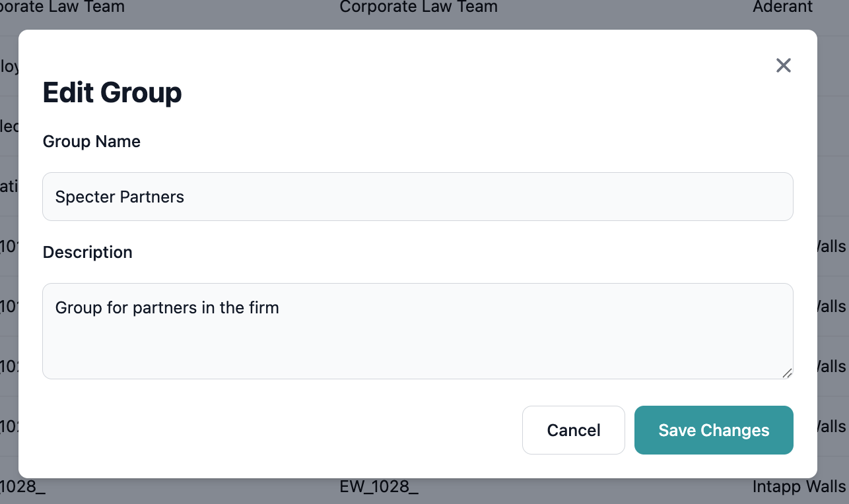Click the Edit Group dialog title
This screenshot has width=849, height=504.
pos(112,92)
